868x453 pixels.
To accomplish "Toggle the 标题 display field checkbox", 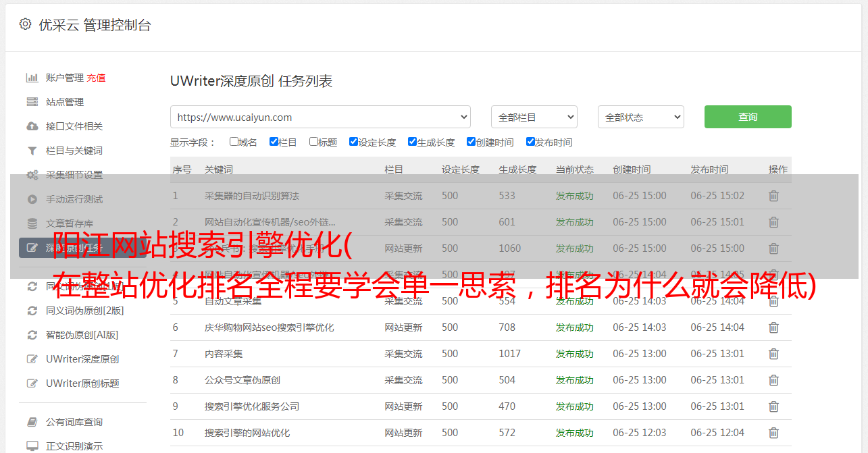I will click(313, 142).
